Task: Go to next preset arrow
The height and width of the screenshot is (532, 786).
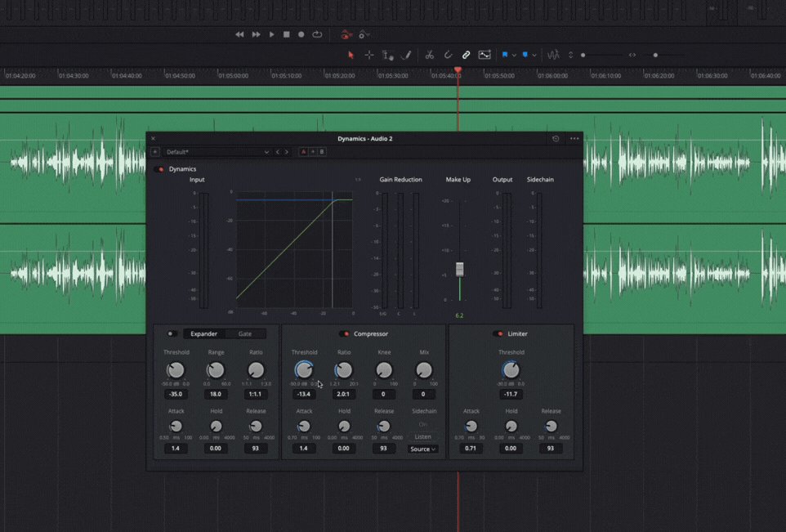Action: 287,151
